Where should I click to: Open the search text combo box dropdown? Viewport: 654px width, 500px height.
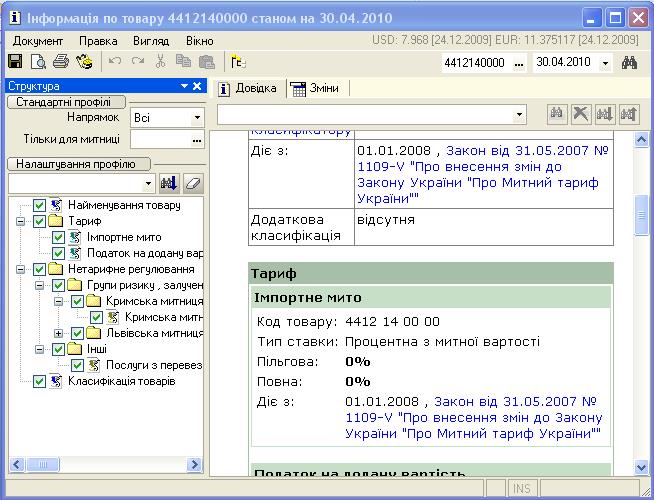[519, 114]
